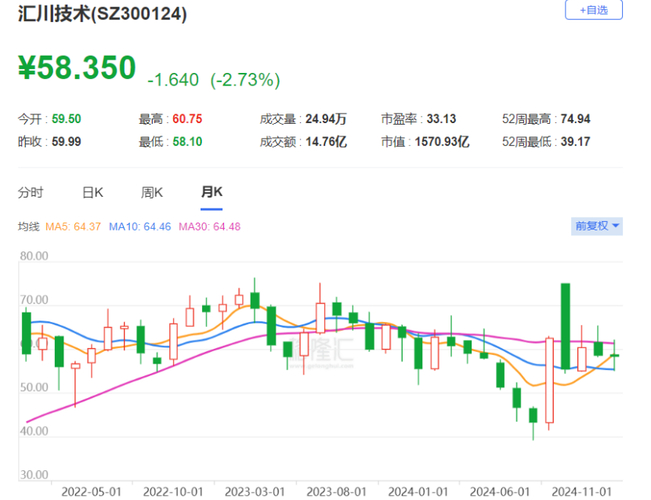Switch to 日K chart tab

click(93, 192)
